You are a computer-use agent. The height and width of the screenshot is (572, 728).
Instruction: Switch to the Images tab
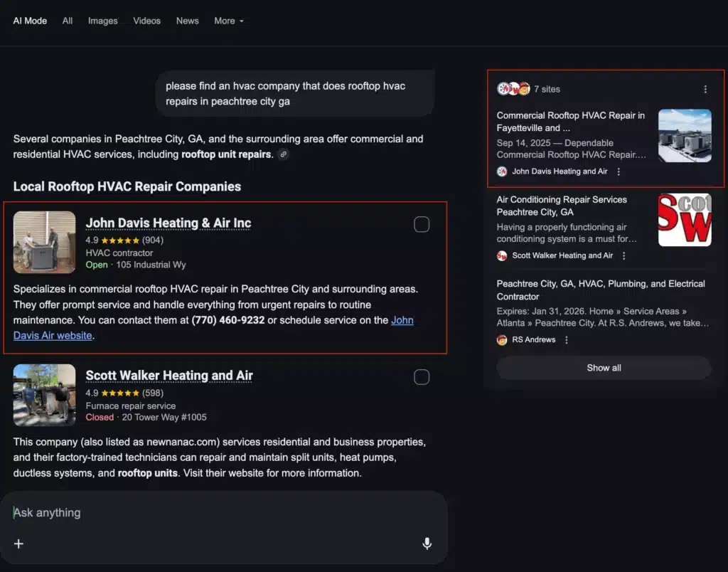point(103,21)
